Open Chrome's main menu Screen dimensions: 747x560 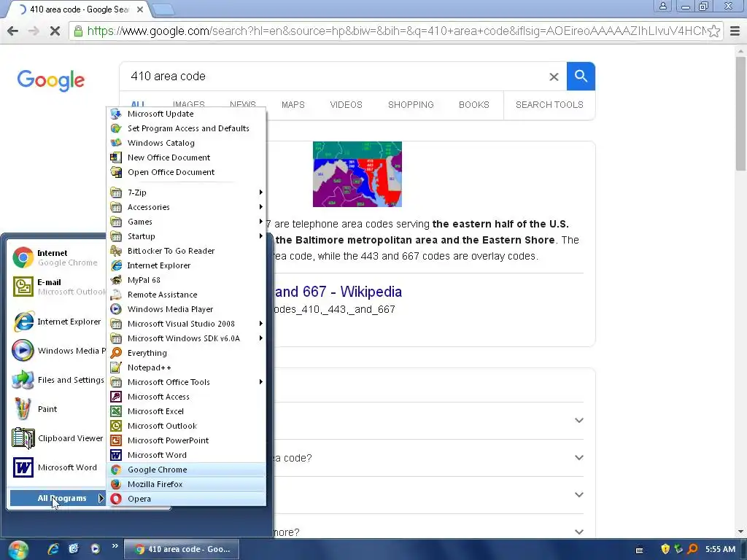point(735,31)
